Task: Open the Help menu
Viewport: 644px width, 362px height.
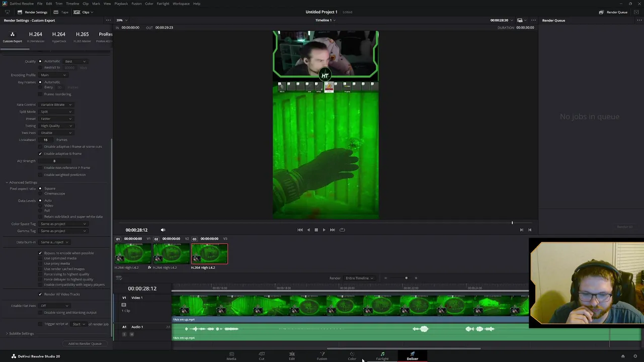Action: pos(197,4)
